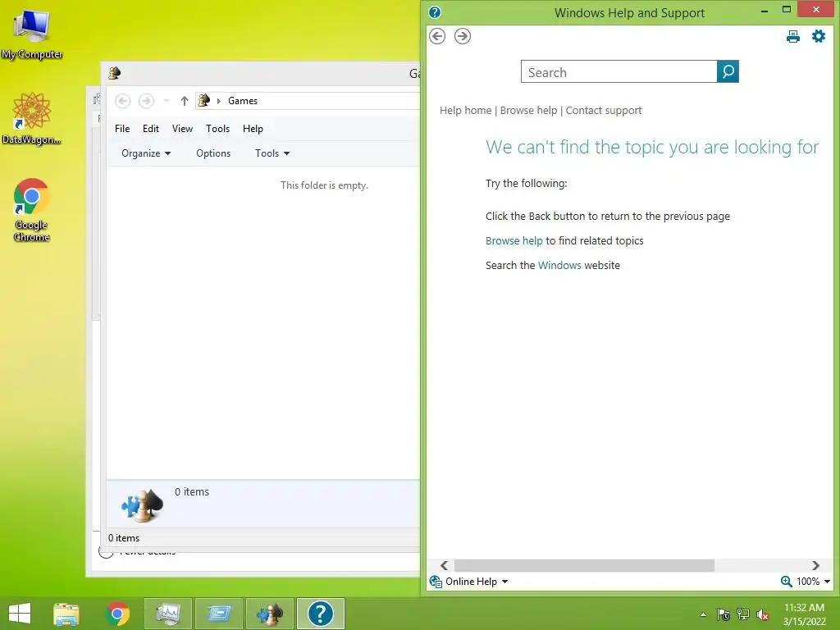Viewport: 840px width, 630px height.
Task: Go back in the Games window
Action: click(x=123, y=101)
